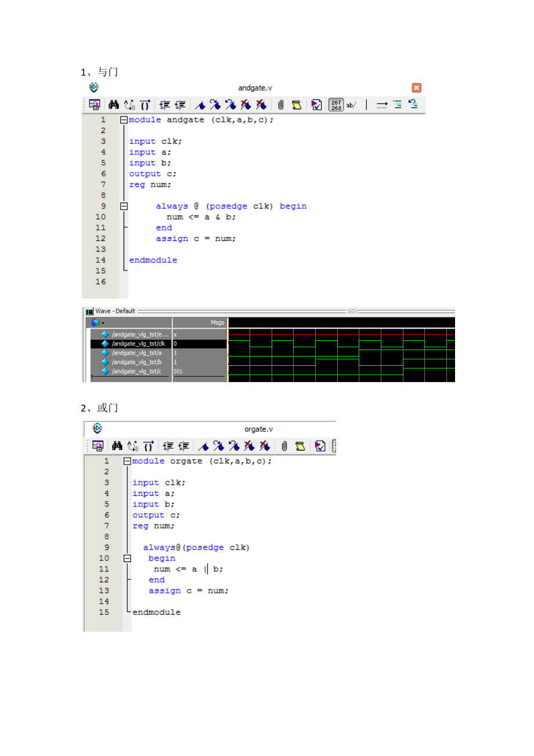
Task: Click 'always@(posedge clk)' line in orgate.v
Action: pos(196,548)
